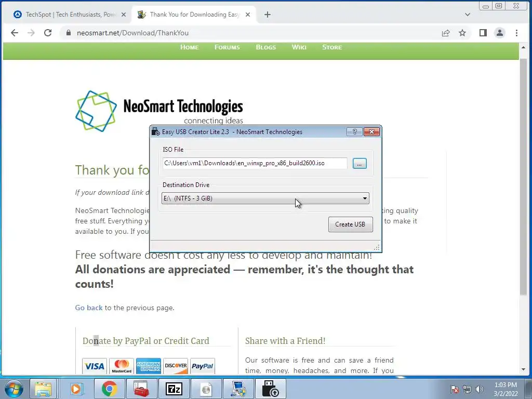Click the ISO file path field
The height and width of the screenshot is (399, 532).
pos(255,163)
